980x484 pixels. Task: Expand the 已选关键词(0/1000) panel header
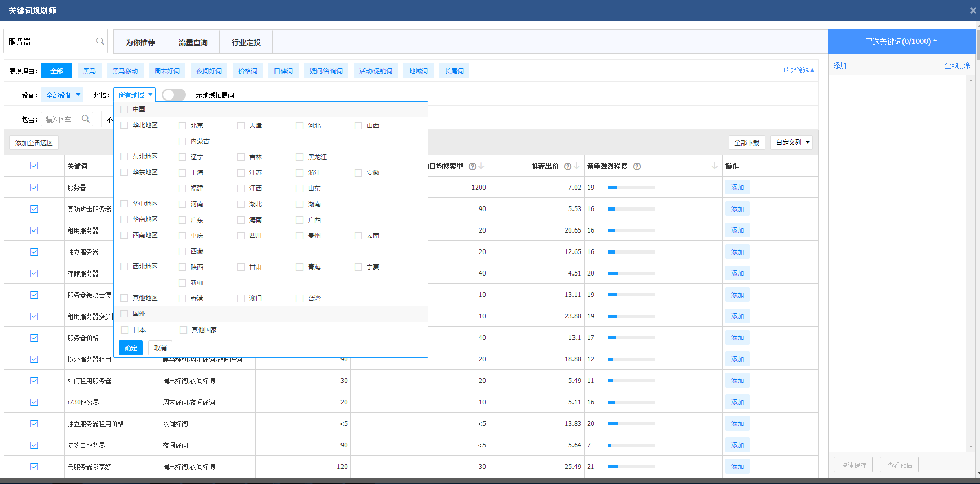[901, 41]
